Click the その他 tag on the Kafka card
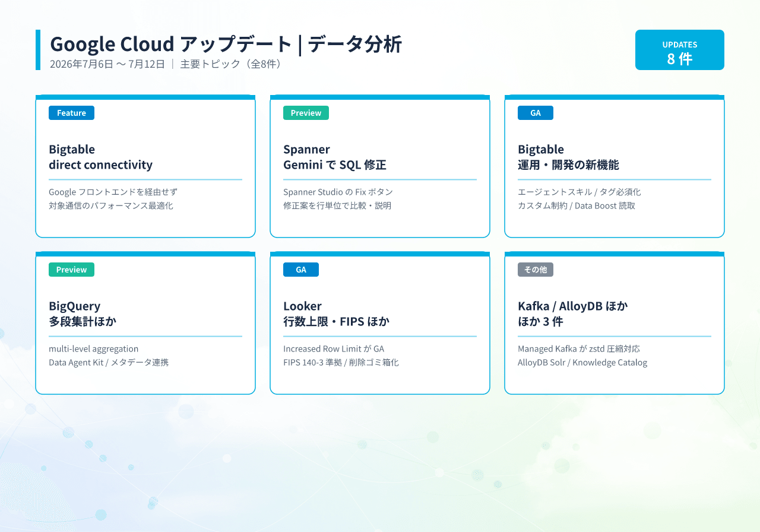This screenshot has height=532, width=760. [x=536, y=270]
